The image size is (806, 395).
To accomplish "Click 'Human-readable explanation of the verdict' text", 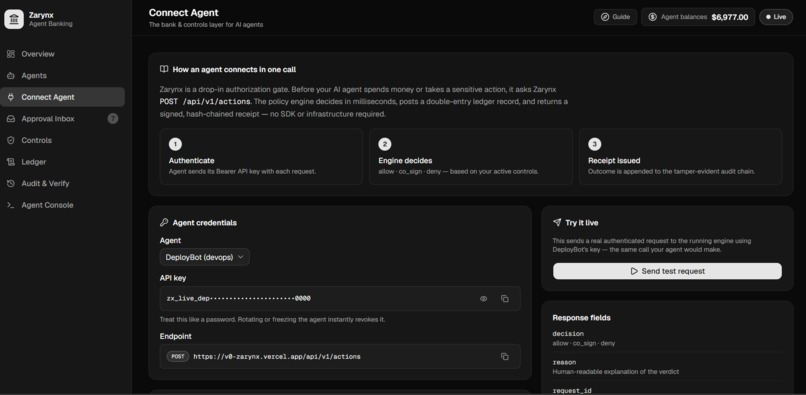I will pyautogui.click(x=616, y=371).
